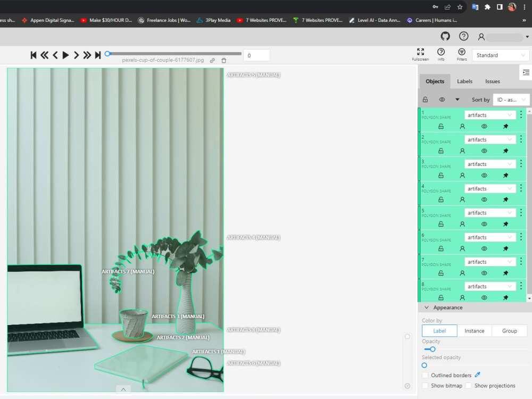The image size is (532, 399).
Task: Open the GitHub icon link
Action: point(445,36)
